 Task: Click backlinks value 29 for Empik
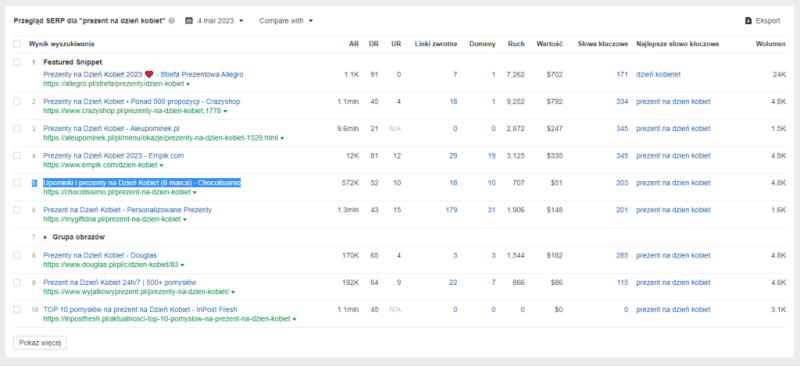[453, 156]
